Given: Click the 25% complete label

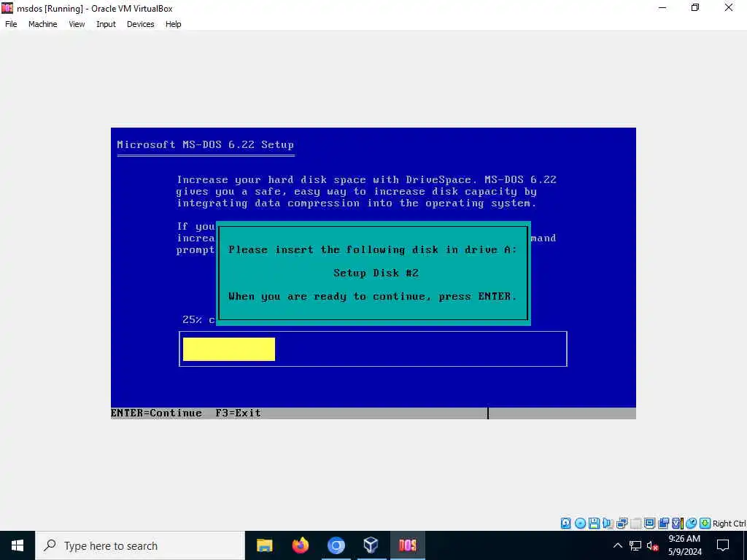Looking at the screenshot, I should (198, 319).
